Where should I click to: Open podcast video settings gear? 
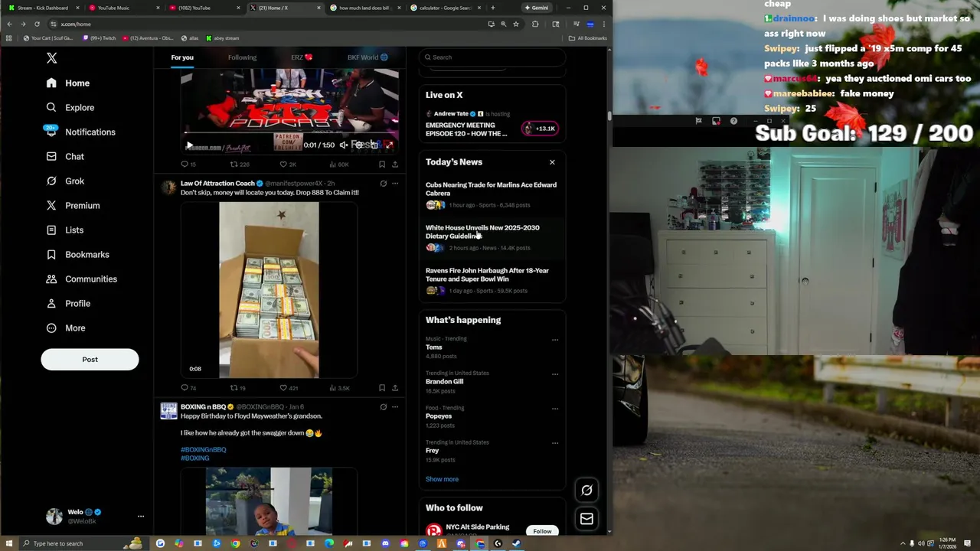click(358, 145)
